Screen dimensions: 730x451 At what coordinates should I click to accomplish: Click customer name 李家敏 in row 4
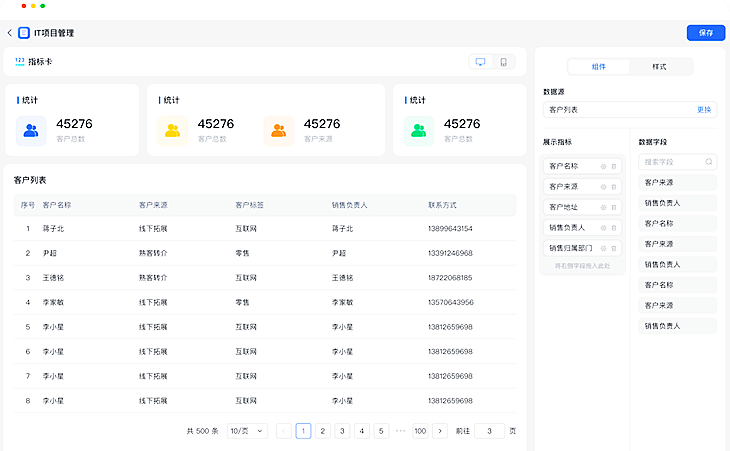54,303
